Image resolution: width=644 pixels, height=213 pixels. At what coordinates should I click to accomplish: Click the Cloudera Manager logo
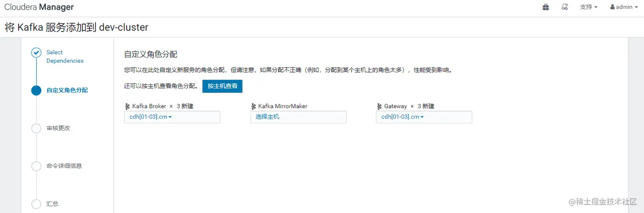click(39, 7)
